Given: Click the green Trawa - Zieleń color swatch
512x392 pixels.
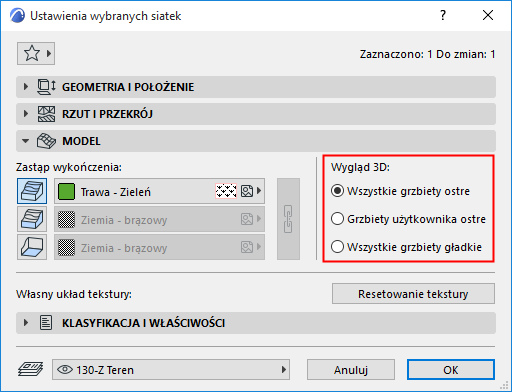Looking at the screenshot, I should click(66, 192).
